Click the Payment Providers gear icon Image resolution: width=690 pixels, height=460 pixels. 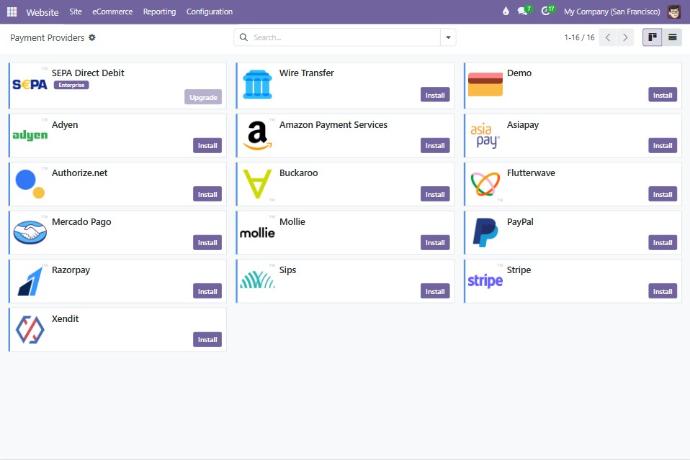92,37
